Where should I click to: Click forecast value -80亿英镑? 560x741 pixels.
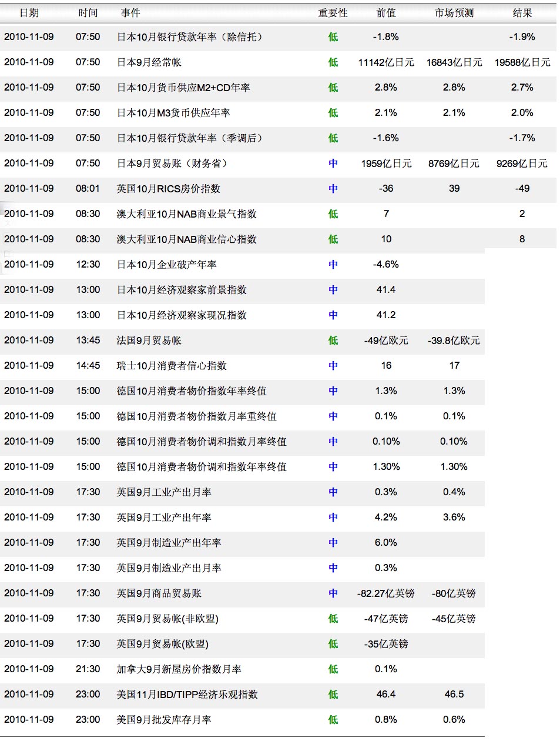pos(454,593)
